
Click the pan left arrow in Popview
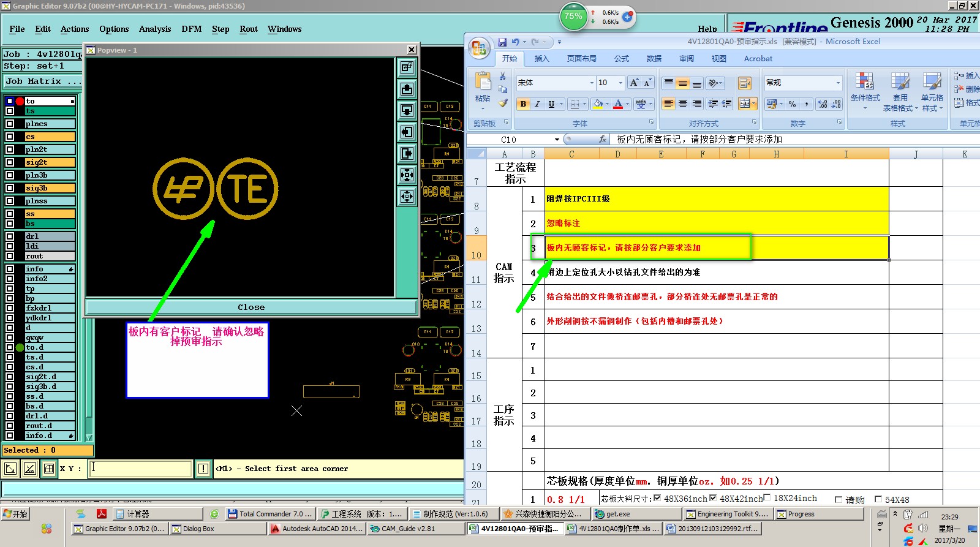[407, 132]
